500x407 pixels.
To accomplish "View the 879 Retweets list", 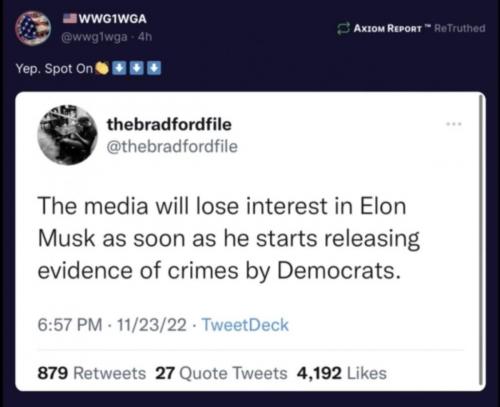I will pyautogui.click(x=92, y=373).
